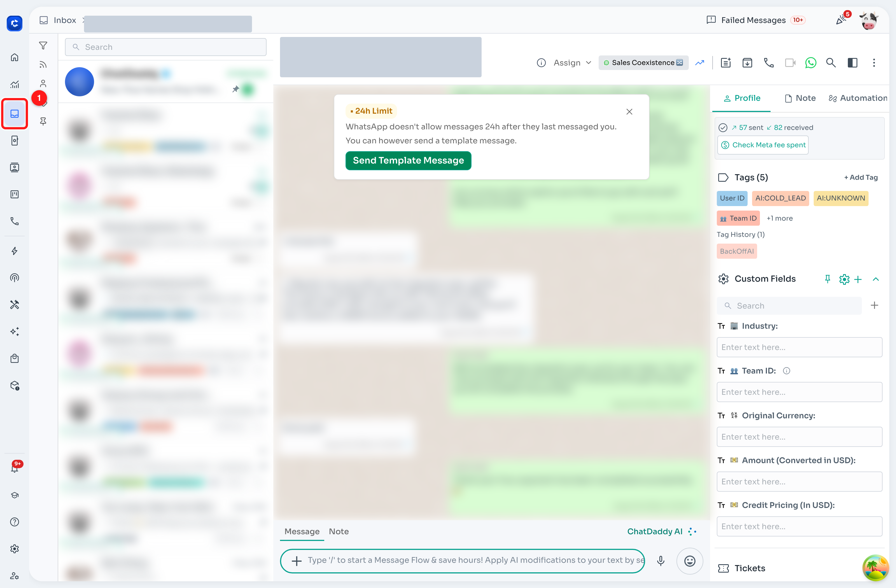
Task: Open the Inbox sidebar icon
Action: coord(14,114)
